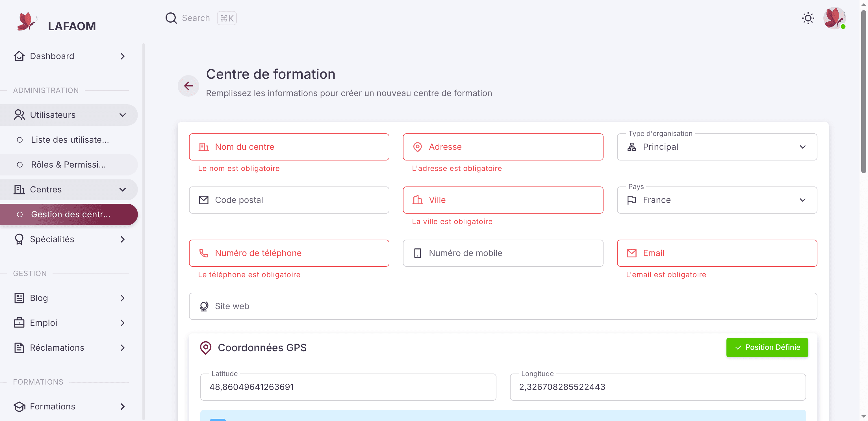
Task: Open Liste des utilisateurs menu item
Action: click(x=69, y=140)
